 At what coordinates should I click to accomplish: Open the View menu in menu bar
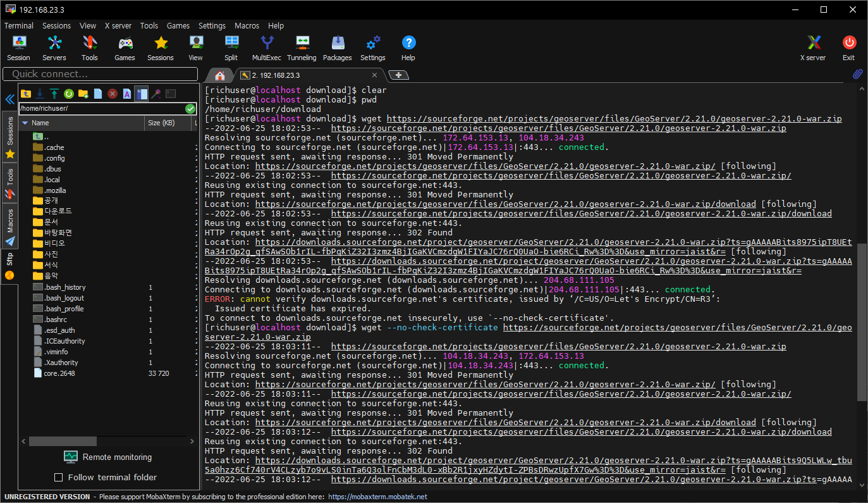click(x=88, y=26)
